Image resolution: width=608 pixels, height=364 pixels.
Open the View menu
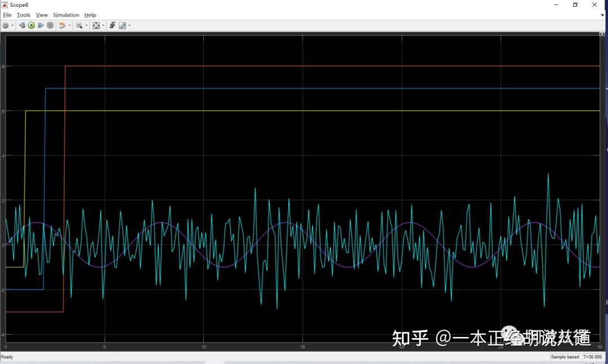[42, 15]
